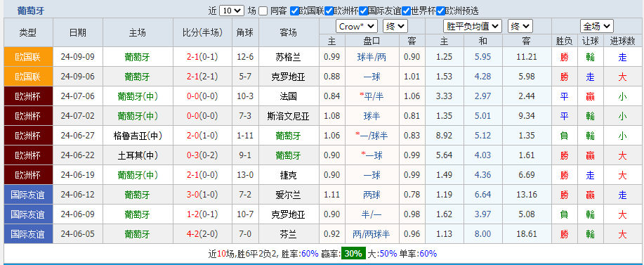This screenshot has width=644, height=265.
Task: Click 斯洛文尼亚 away team link
Action: tap(288, 116)
